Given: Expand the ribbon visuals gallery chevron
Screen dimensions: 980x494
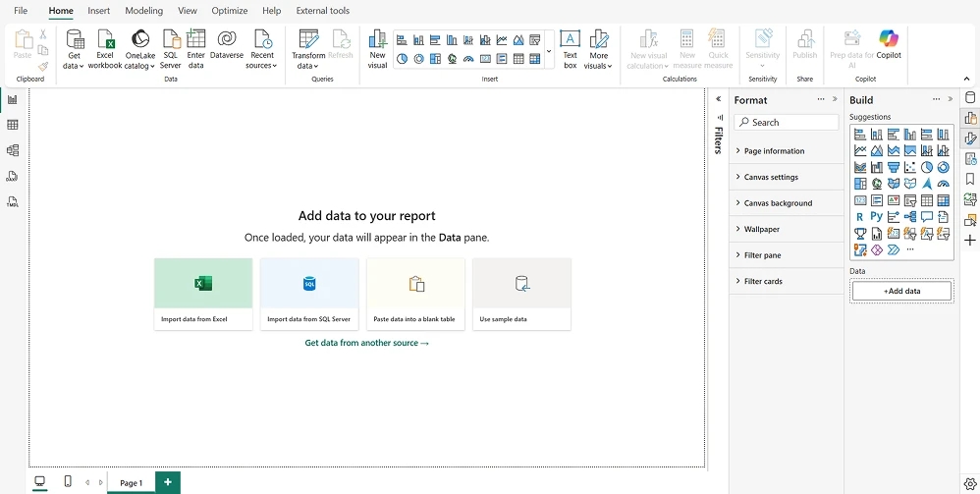Looking at the screenshot, I should [549, 51].
